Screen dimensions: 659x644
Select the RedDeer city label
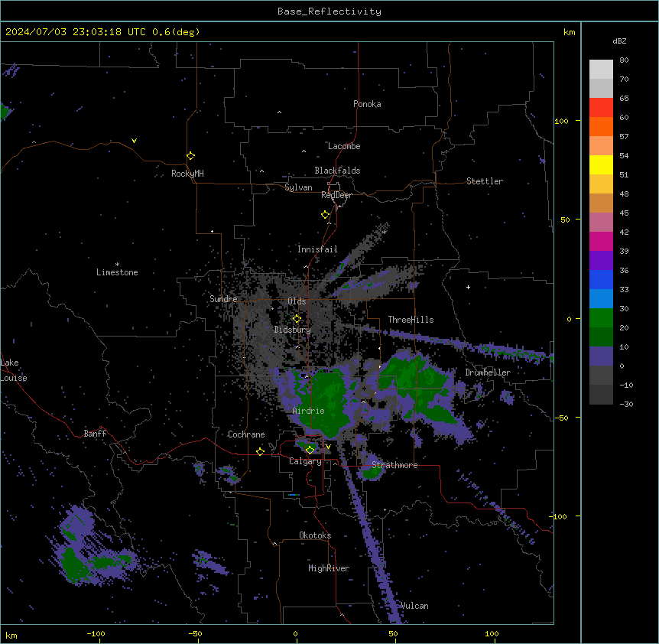pos(336,195)
